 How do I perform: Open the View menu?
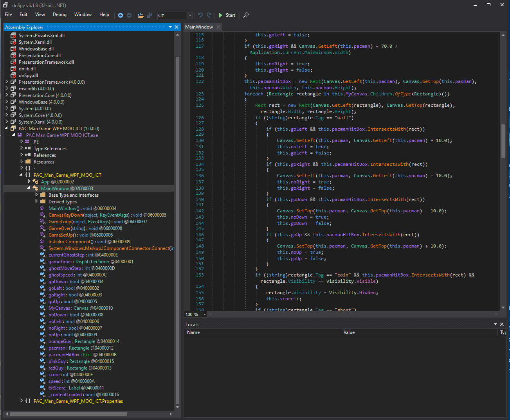pyautogui.click(x=40, y=14)
